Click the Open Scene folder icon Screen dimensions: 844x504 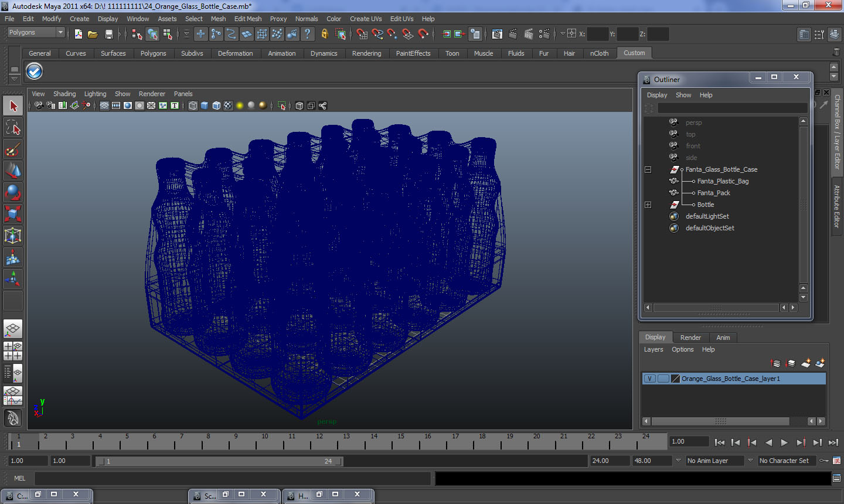93,34
